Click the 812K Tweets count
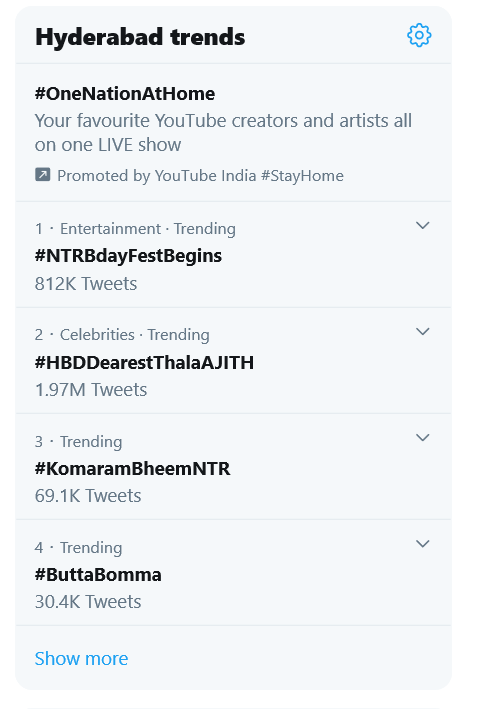Screen dimensions: 489x709 [x=86, y=284]
